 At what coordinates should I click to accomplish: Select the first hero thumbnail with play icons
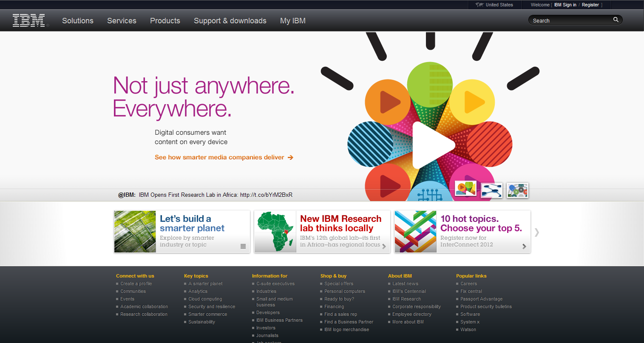(x=466, y=189)
